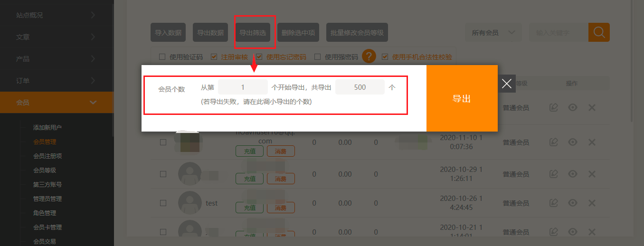
Task: Click the orange question mark help icon
Action: [369, 57]
